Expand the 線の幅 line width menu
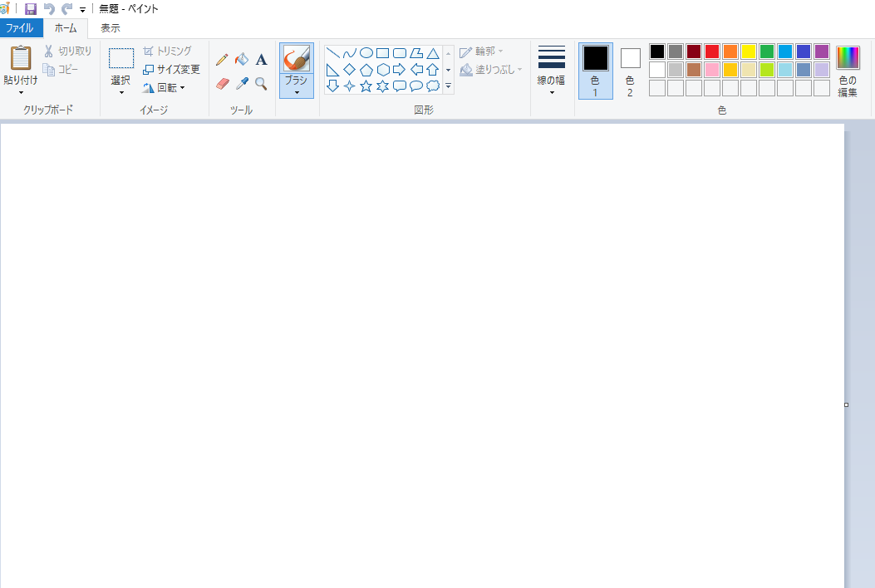 551,92
